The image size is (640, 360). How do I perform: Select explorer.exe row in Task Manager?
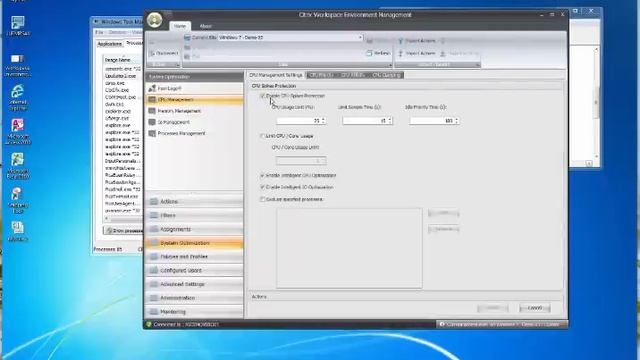pos(118,111)
